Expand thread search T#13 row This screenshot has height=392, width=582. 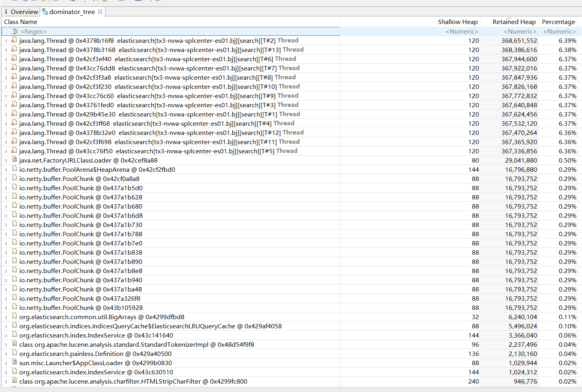(6, 50)
